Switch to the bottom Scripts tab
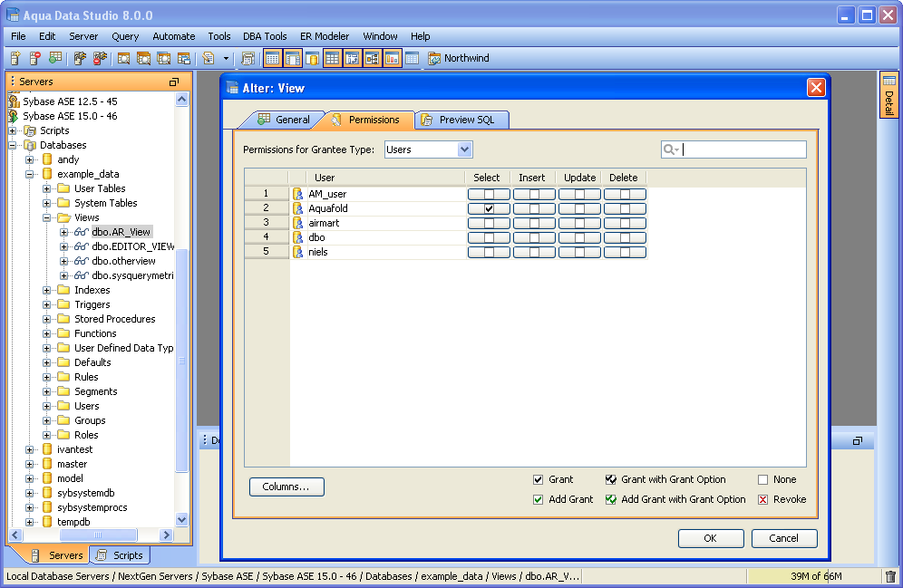 point(120,555)
